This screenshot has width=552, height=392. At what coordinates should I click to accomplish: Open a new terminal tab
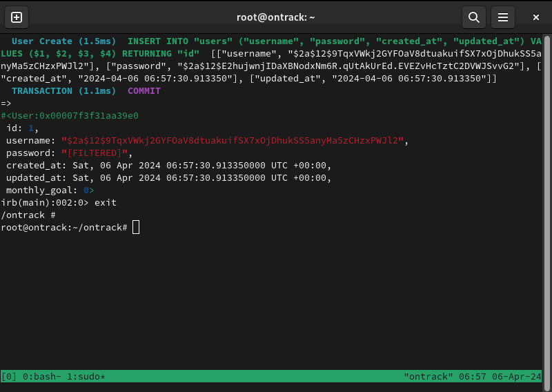(x=17, y=17)
